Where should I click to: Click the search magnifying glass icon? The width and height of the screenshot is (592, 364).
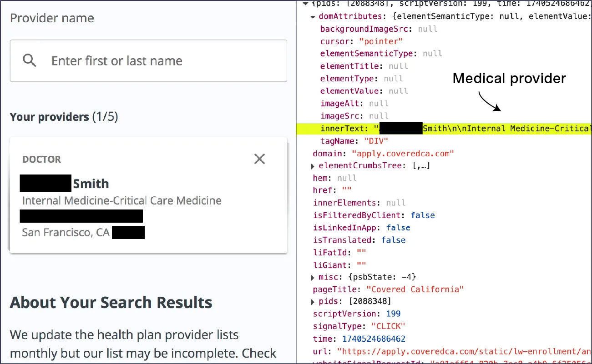click(29, 60)
